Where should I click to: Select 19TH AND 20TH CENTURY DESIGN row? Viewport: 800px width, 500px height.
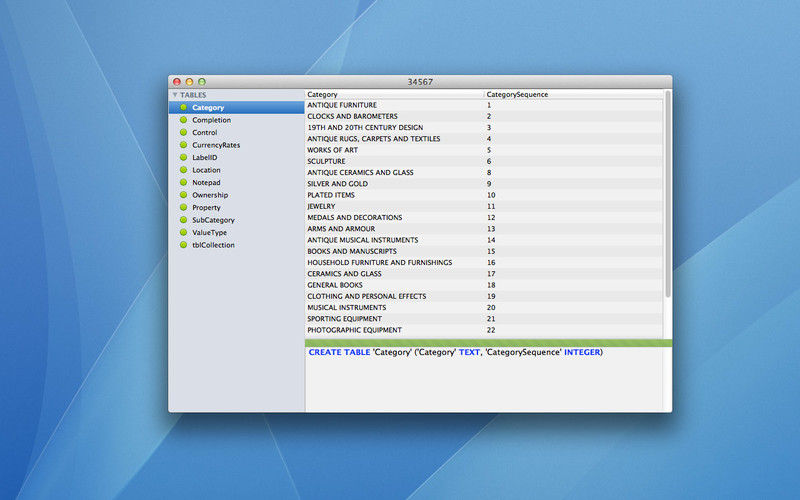(x=484, y=128)
